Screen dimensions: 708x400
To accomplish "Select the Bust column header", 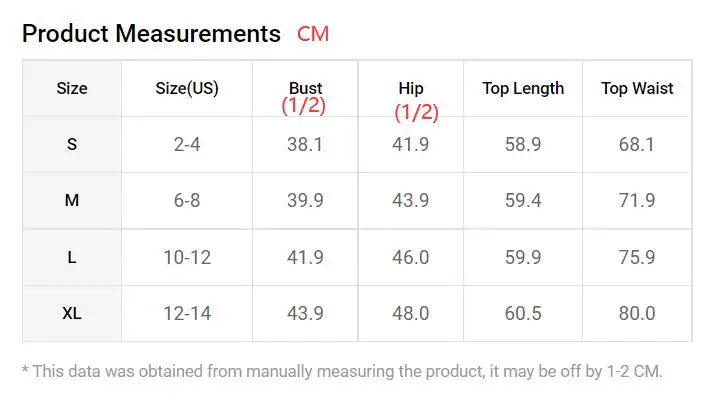I will point(306,88).
